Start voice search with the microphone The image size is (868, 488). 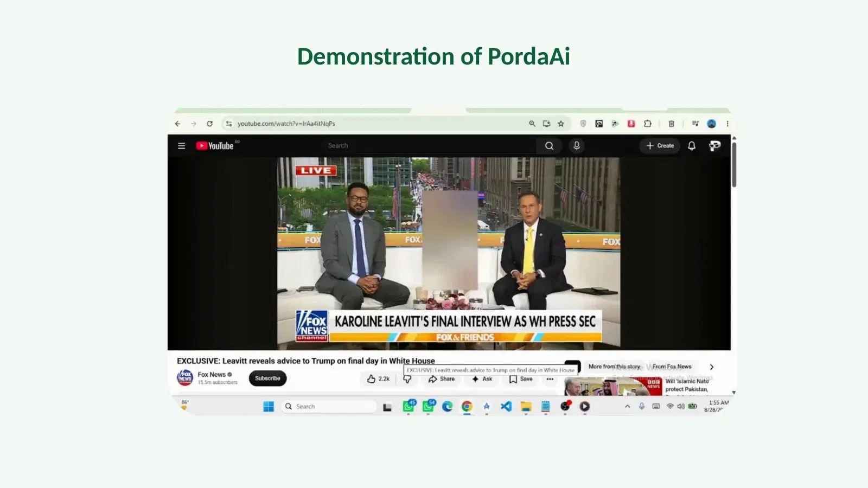577,146
